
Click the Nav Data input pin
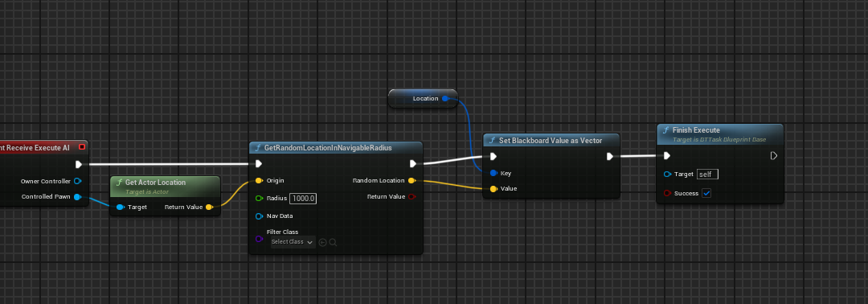coord(259,216)
